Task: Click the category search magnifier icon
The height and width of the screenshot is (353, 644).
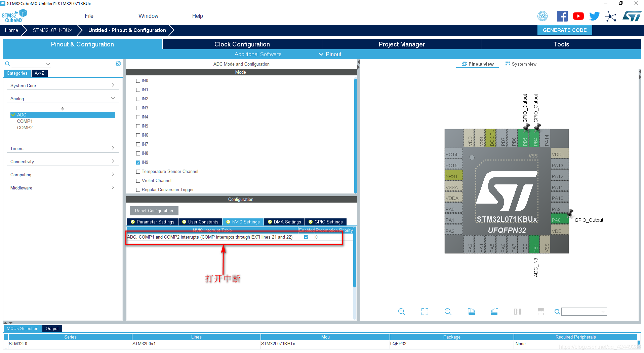Action: coord(7,64)
